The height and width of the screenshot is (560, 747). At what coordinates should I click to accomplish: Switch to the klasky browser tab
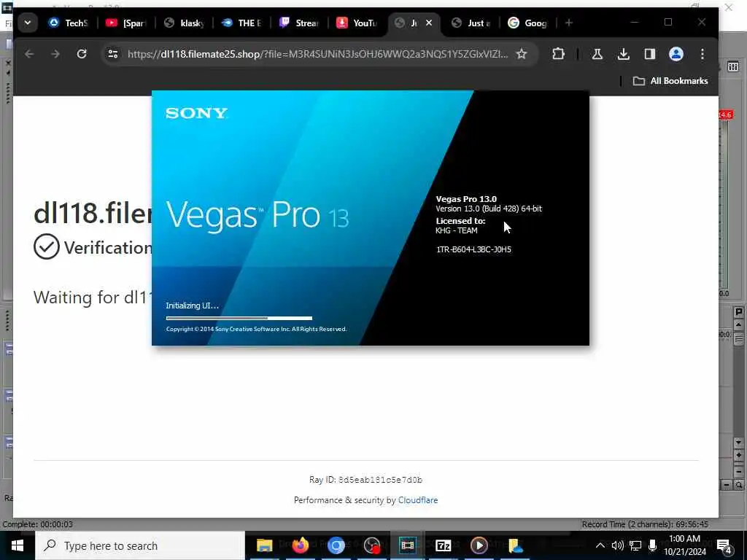(x=184, y=23)
